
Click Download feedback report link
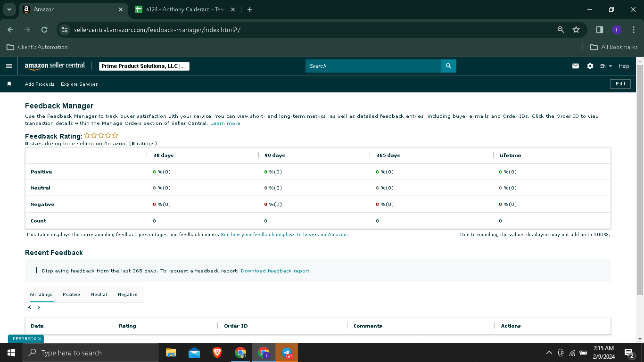[x=275, y=271]
